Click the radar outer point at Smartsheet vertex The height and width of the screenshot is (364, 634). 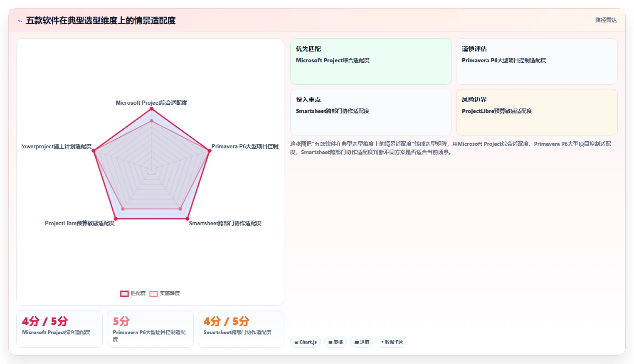coord(187,219)
